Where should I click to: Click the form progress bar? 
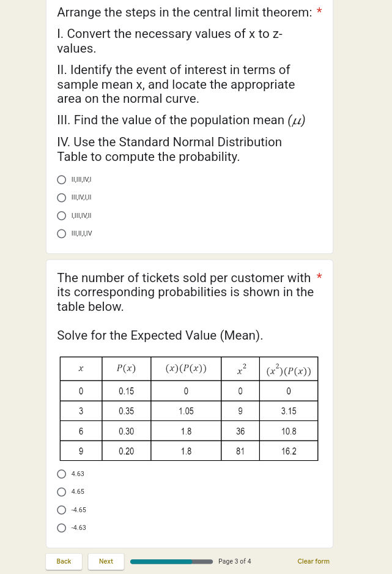[171, 561]
